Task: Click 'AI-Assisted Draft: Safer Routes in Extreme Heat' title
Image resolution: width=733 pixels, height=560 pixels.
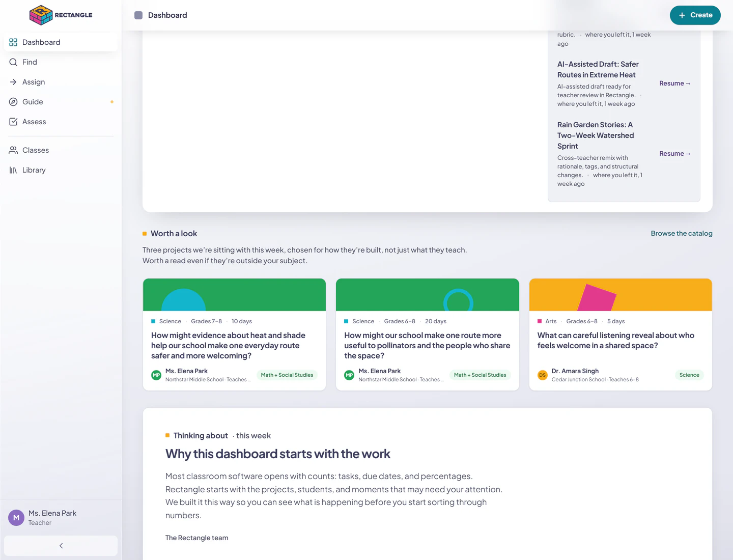Action: tap(598, 70)
